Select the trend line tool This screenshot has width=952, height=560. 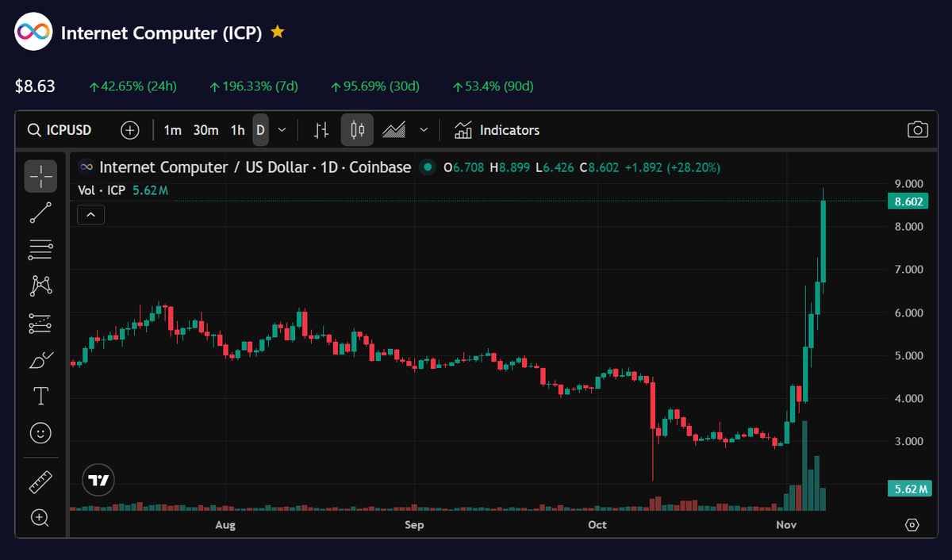click(x=40, y=213)
